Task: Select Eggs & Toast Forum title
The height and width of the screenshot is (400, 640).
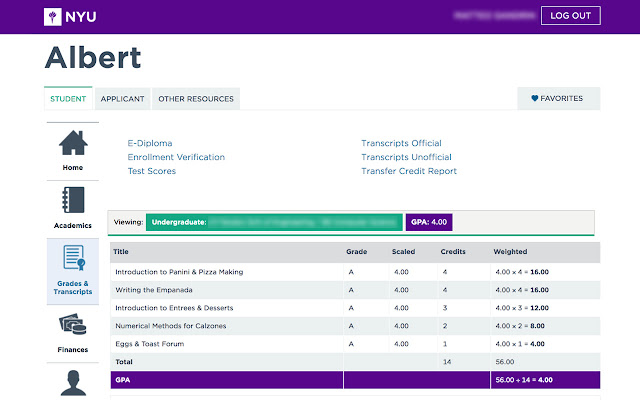Action: [150, 344]
